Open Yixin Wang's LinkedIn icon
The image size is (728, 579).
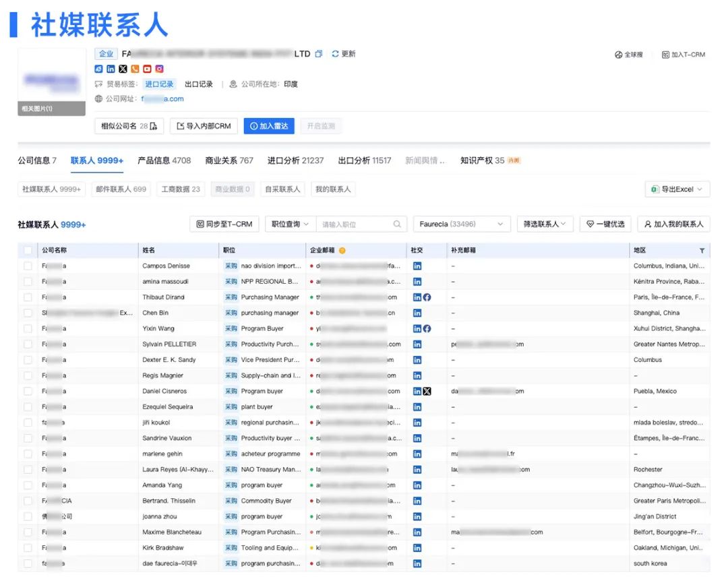tap(417, 329)
